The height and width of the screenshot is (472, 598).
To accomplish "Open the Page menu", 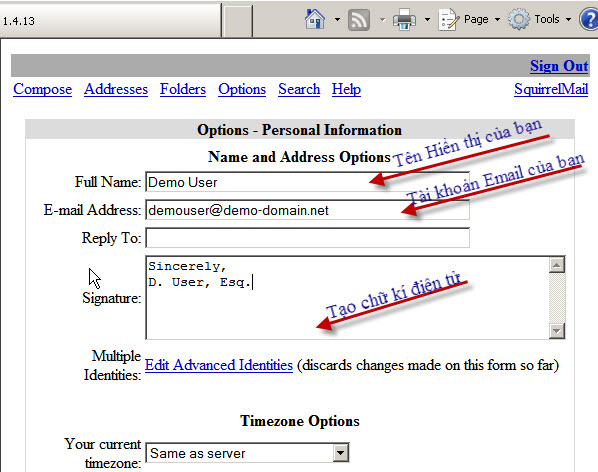I will pos(482,19).
